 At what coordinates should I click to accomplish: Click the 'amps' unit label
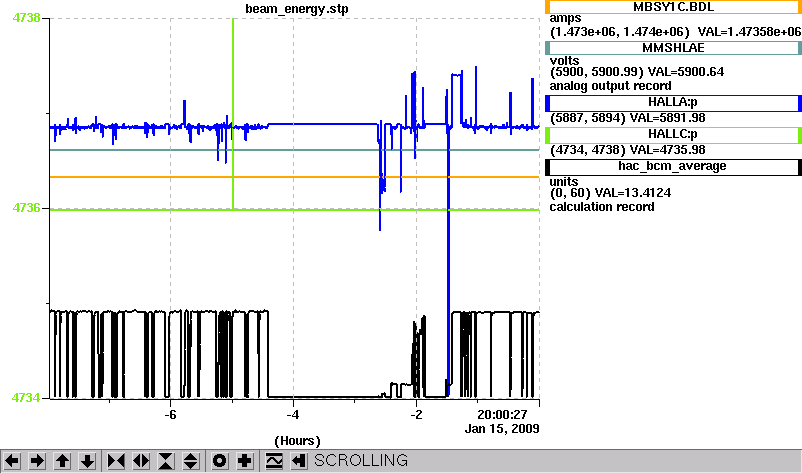(x=565, y=18)
